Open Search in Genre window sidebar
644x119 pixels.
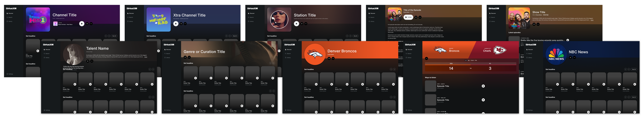[x=167, y=54]
